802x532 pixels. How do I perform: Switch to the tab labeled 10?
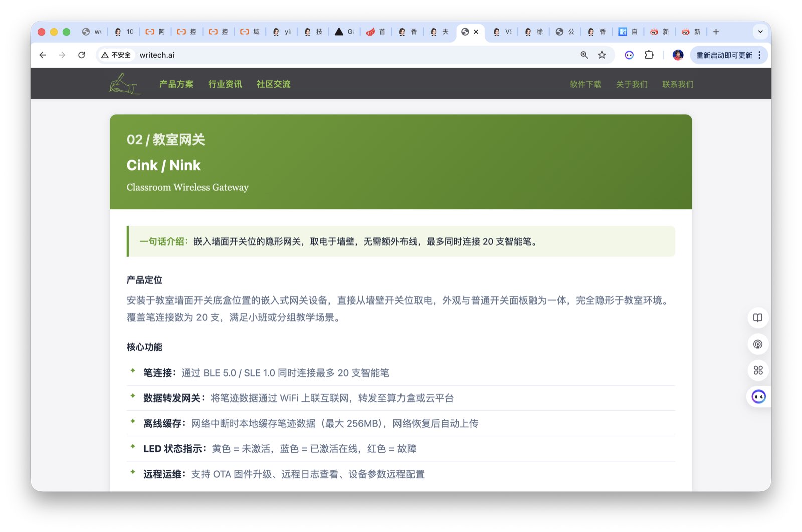click(124, 32)
